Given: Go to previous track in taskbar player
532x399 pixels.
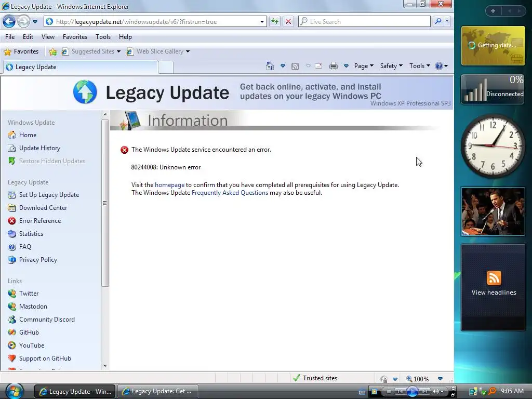Looking at the screenshot, I should [400, 392].
